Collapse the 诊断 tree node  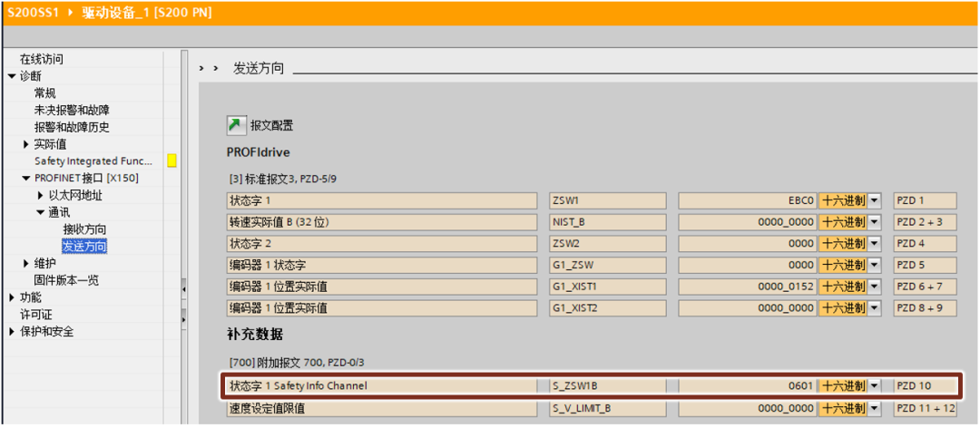[x=12, y=76]
